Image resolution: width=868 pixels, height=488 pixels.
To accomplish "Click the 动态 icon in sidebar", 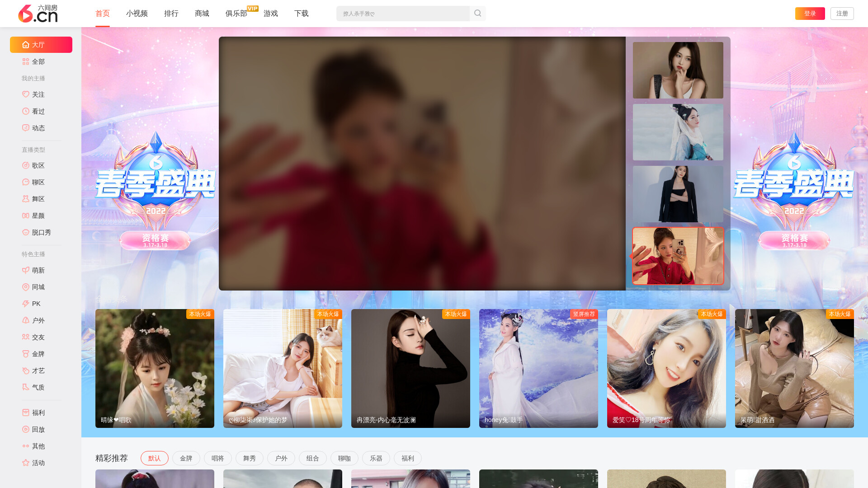I will pyautogui.click(x=26, y=128).
